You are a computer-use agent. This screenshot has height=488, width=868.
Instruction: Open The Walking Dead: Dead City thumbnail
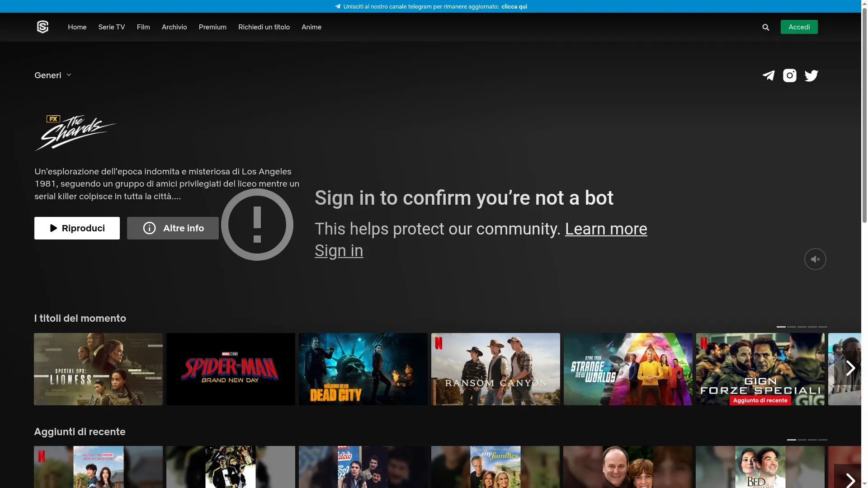point(363,369)
